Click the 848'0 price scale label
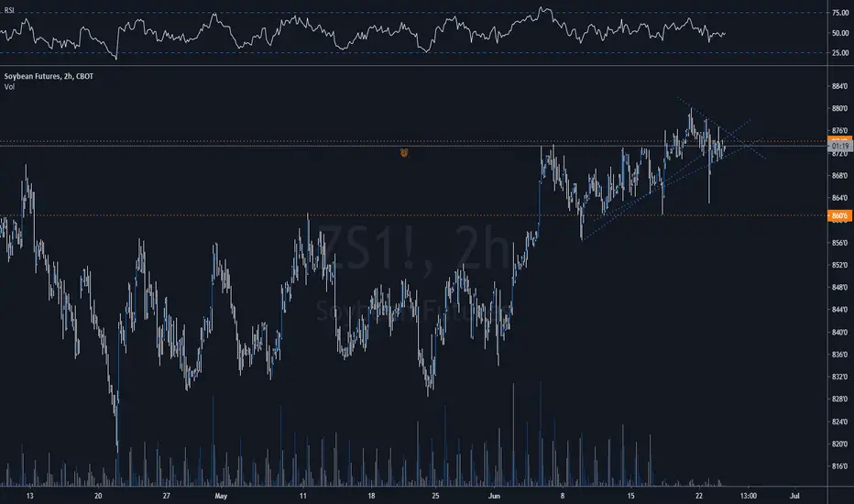This screenshot has width=854, height=504. point(840,287)
